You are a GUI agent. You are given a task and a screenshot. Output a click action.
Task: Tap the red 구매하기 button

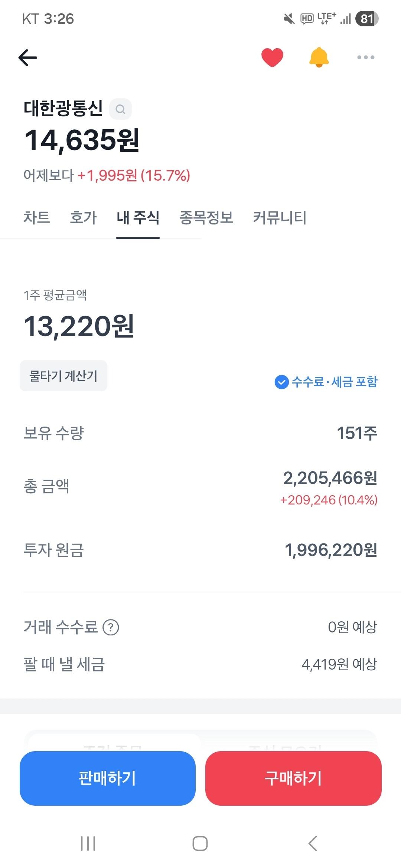293,778
